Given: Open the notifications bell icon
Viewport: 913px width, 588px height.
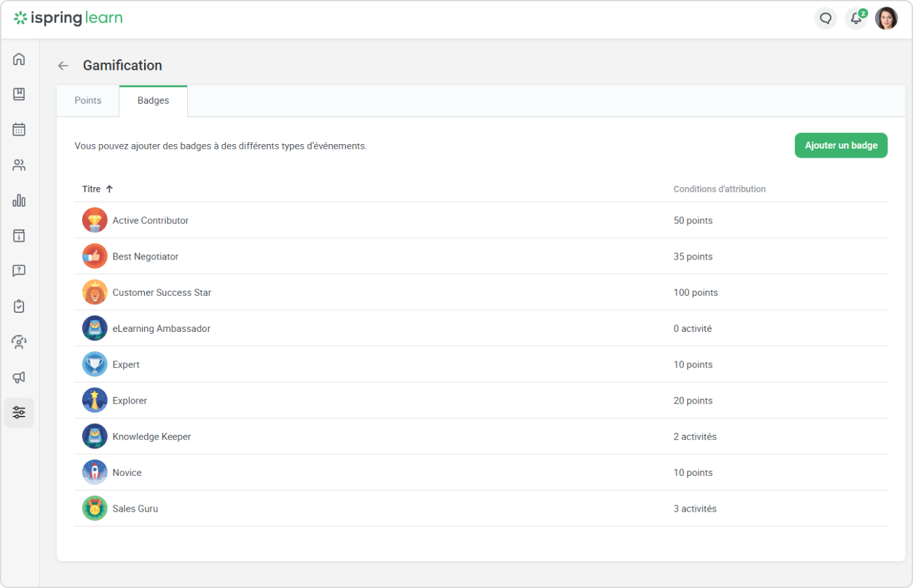Looking at the screenshot, I should tap(856, 18).
